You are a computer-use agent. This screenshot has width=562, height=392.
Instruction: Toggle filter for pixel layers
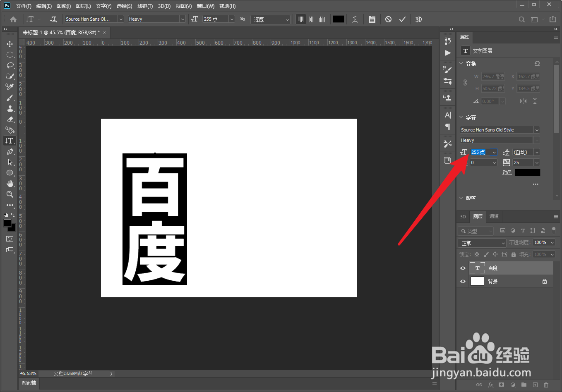coord(503,231)
